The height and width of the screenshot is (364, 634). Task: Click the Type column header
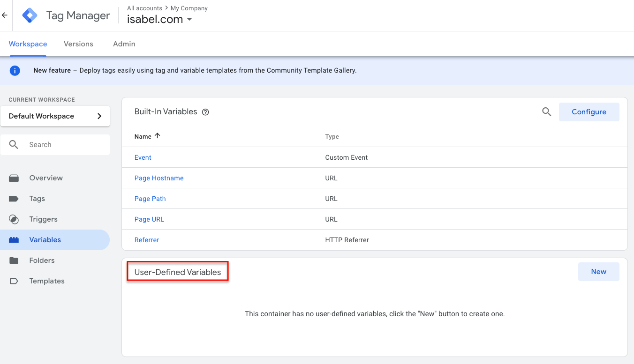[332, 137]
